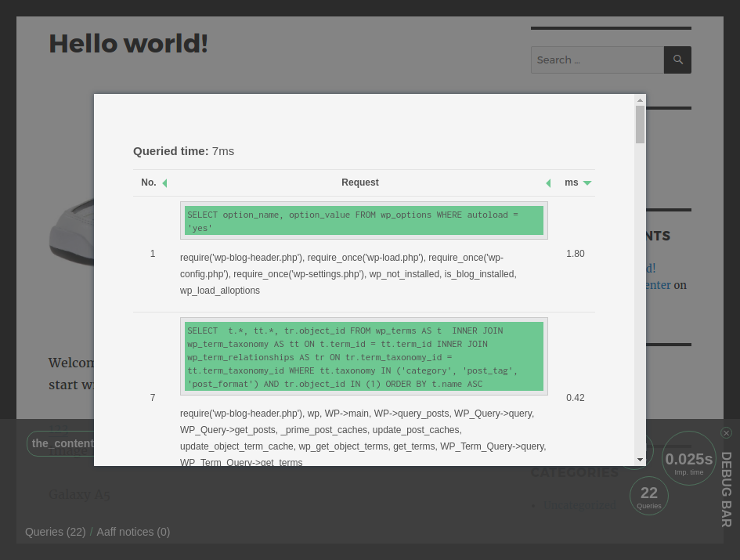Viewport: 740px width, 560px height.
Task: Select the Queries (22) tab
Action: [x=56, y=532]
